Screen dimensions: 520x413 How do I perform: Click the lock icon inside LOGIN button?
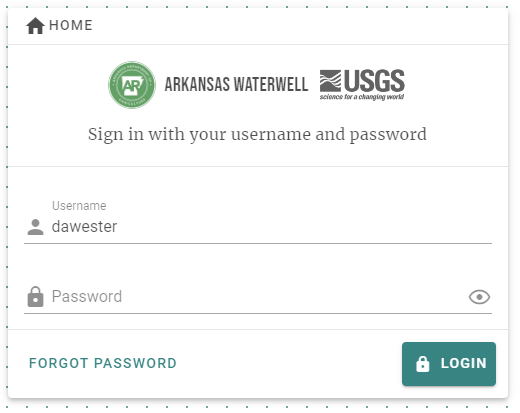pos(423,364)
